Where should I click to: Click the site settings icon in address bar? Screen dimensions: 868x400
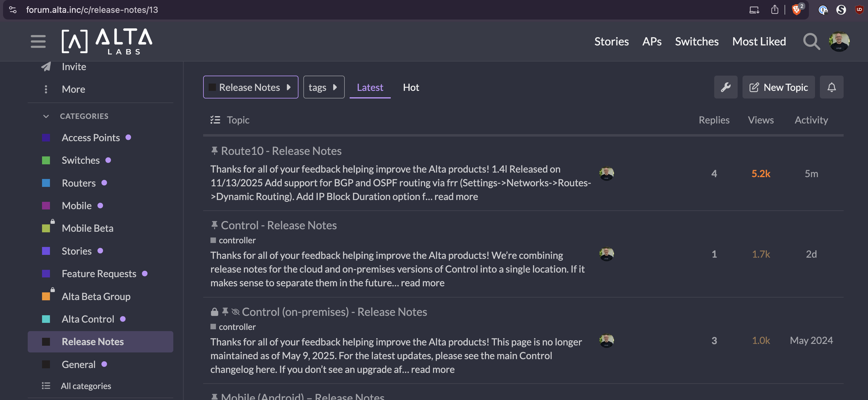pyautogui.click(x=13, y=10)
